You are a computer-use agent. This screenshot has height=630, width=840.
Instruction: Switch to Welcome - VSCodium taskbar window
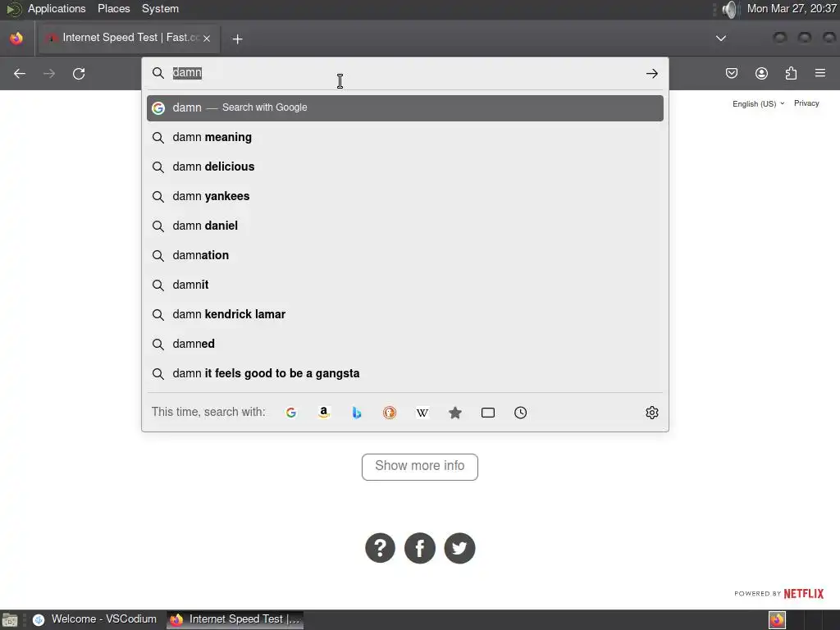pyautogui.click(x=95, y=619)
